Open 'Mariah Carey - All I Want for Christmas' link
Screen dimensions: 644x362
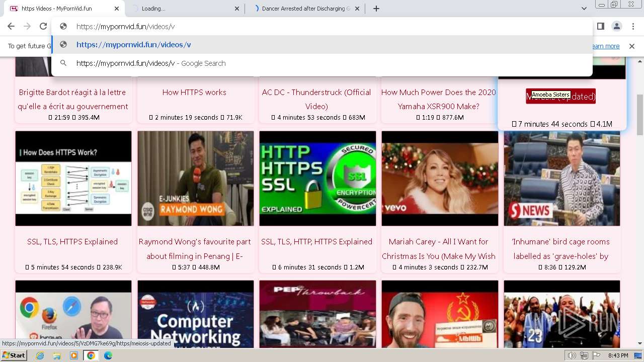(439, 249)
